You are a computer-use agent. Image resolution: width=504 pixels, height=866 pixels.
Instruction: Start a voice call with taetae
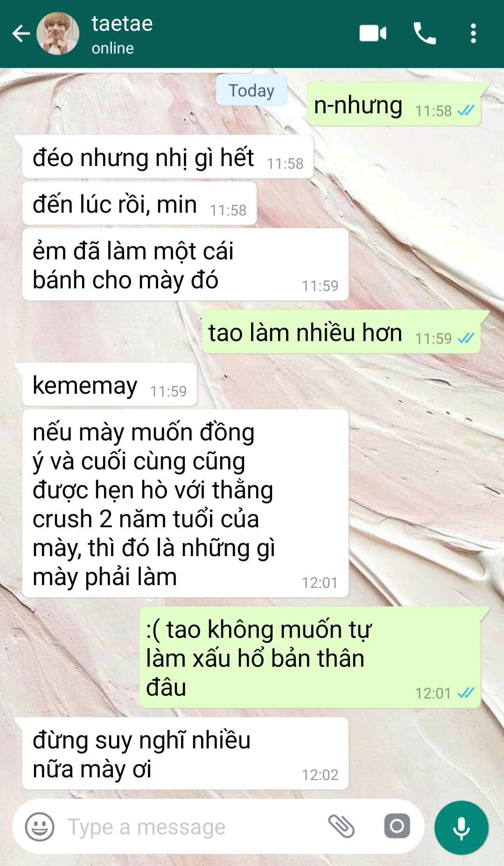pos(425,34)
